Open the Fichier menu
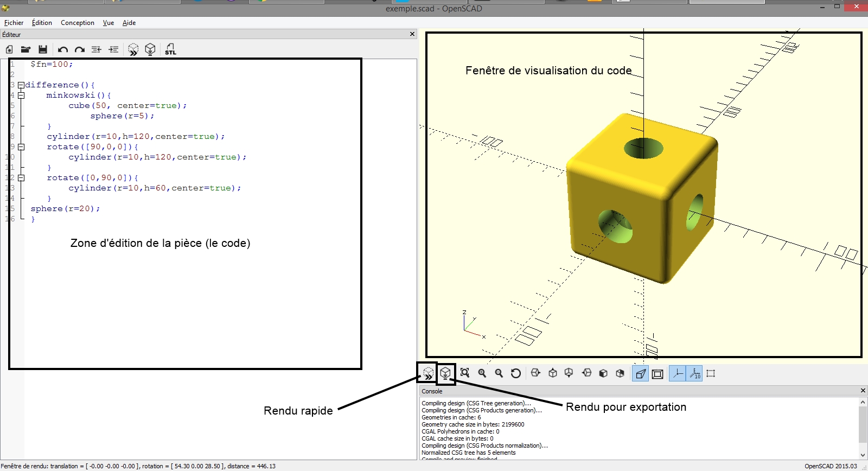Image resolution: width=868 pixels, height=471 pixels. coord(14,23)
